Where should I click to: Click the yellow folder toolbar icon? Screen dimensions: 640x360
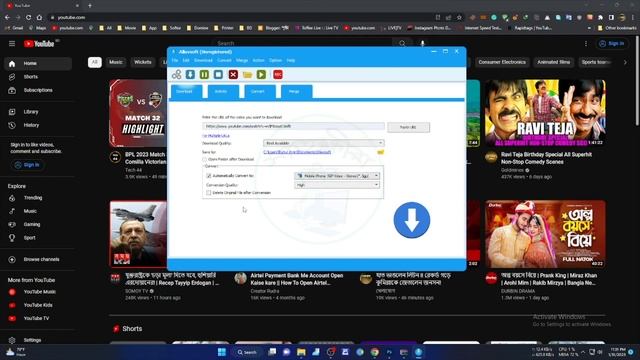pyautogui.click(x=247, y=75)
